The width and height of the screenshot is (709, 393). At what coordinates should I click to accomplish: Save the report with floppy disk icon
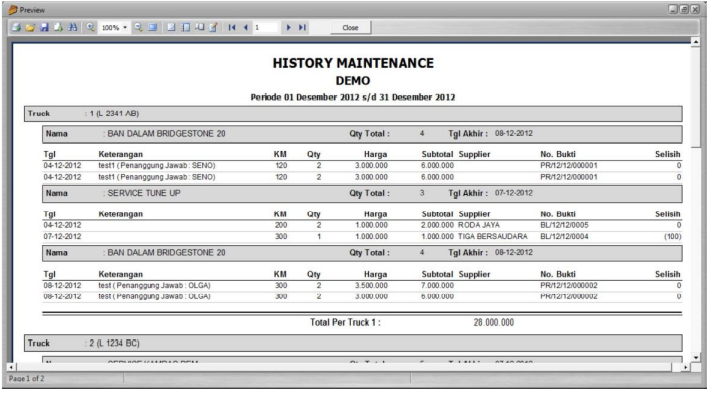[44, 28]
